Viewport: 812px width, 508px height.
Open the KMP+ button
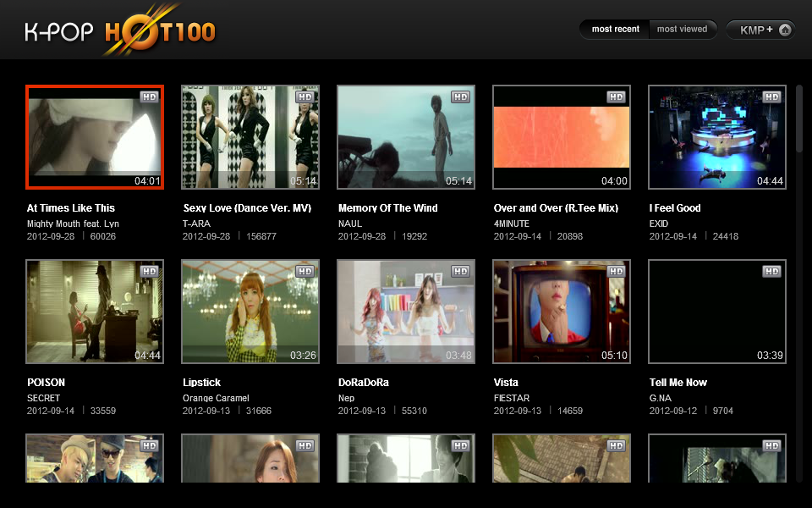(x=755, y=30)
